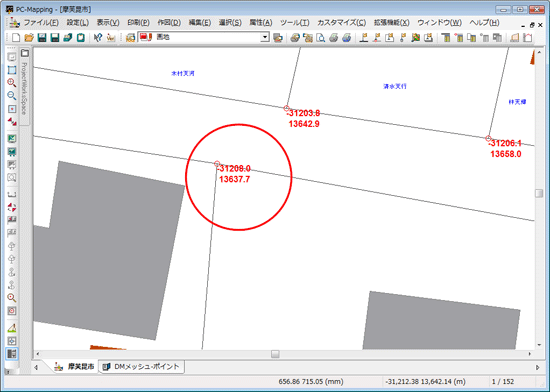
Task: Click the scale indicator 1 / 152
Action: point(503,381)
